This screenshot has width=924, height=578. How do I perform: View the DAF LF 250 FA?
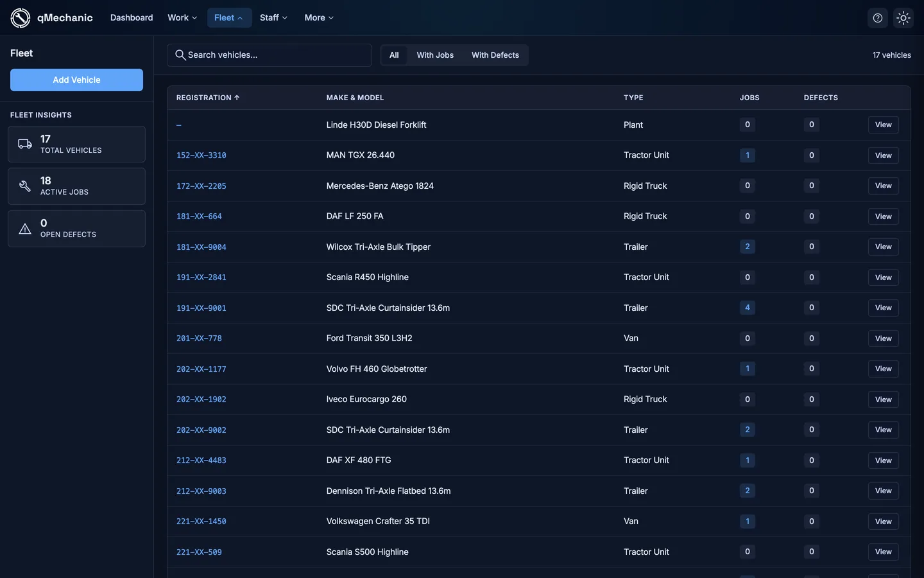tap(883, 216)
